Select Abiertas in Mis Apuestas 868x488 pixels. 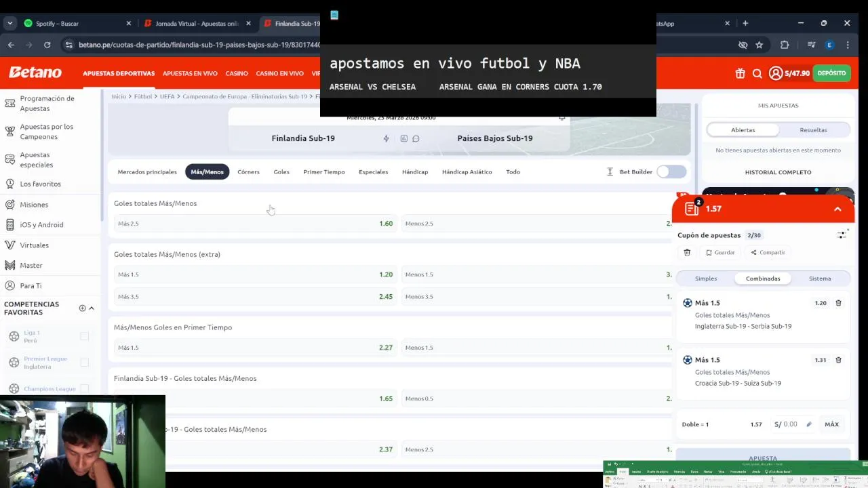pyautogui.click(x=743, y=130)
